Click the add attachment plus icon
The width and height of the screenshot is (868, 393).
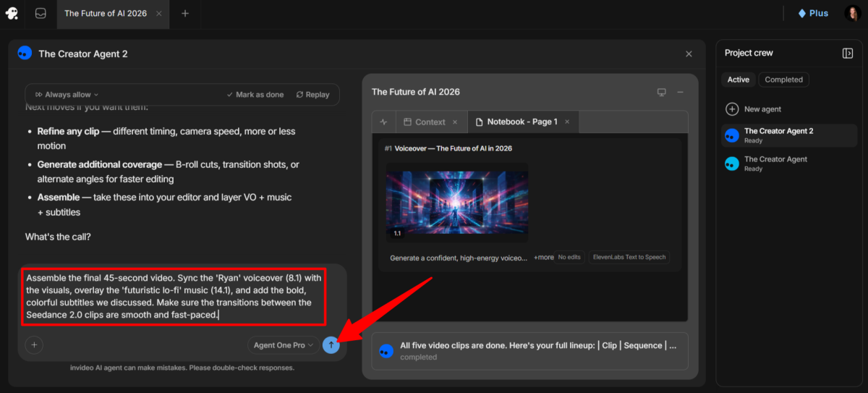click(34, 345)
